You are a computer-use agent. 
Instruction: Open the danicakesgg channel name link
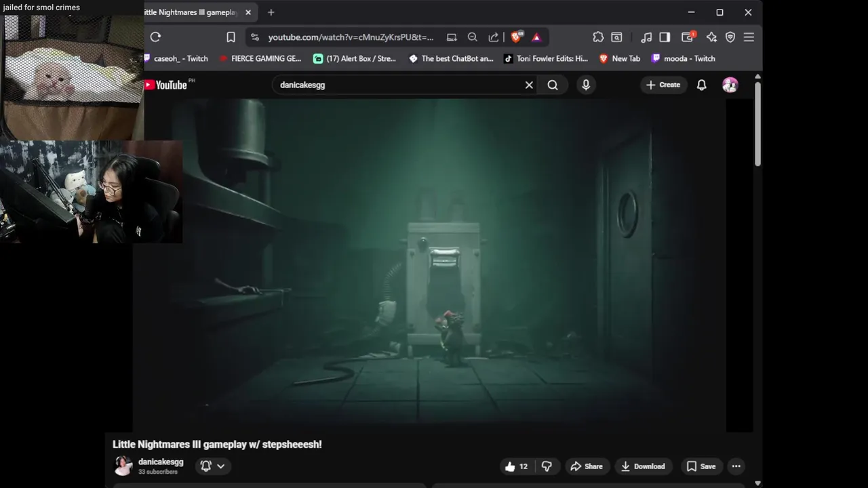[x=161, y=462]
